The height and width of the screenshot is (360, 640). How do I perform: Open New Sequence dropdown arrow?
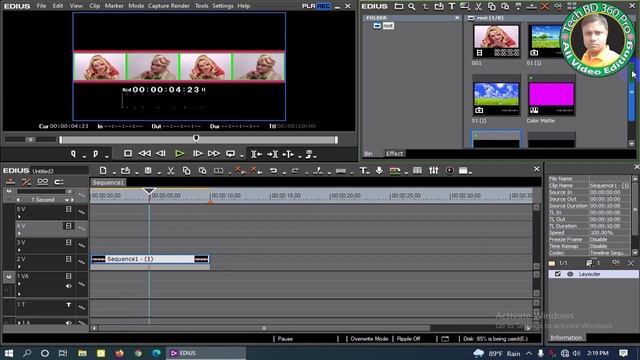pyautogui.click(x=114, y=173)
